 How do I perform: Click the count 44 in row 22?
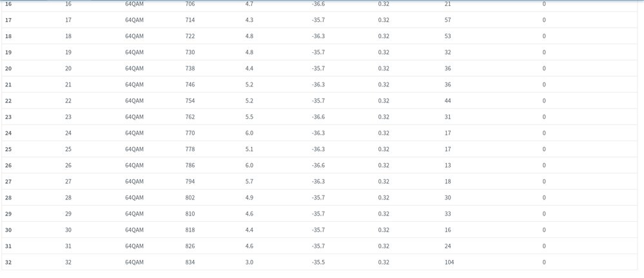(x=448, y=101)
